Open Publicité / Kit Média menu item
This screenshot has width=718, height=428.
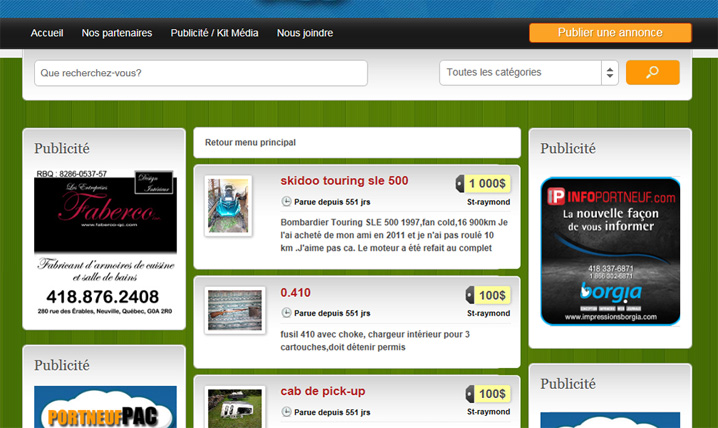point(214,33)
